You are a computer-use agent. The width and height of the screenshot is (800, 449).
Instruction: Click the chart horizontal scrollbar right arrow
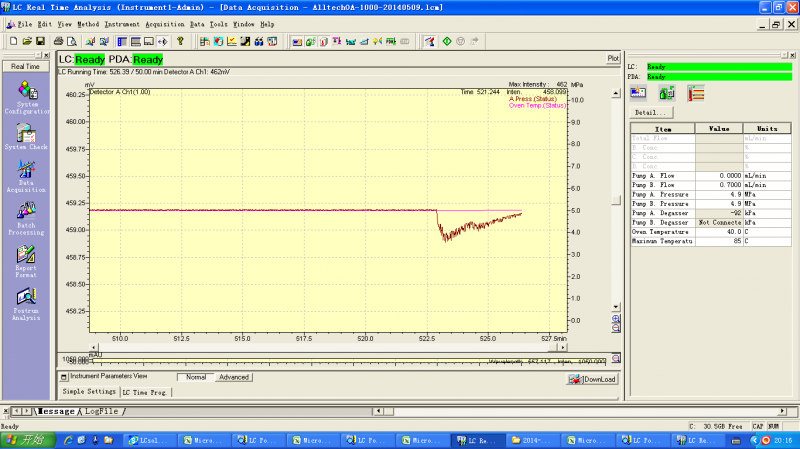pos(563,347)
